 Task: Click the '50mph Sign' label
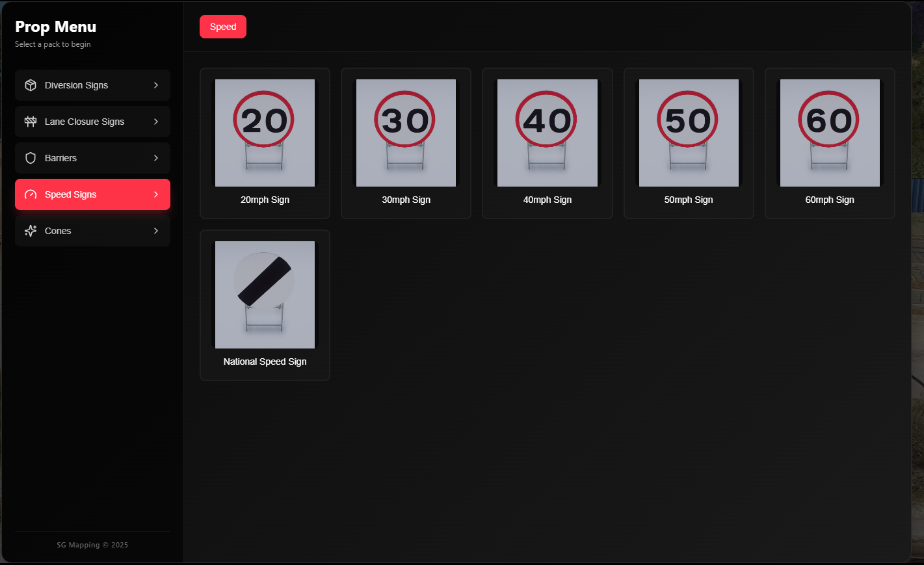[x=689, y=200]
